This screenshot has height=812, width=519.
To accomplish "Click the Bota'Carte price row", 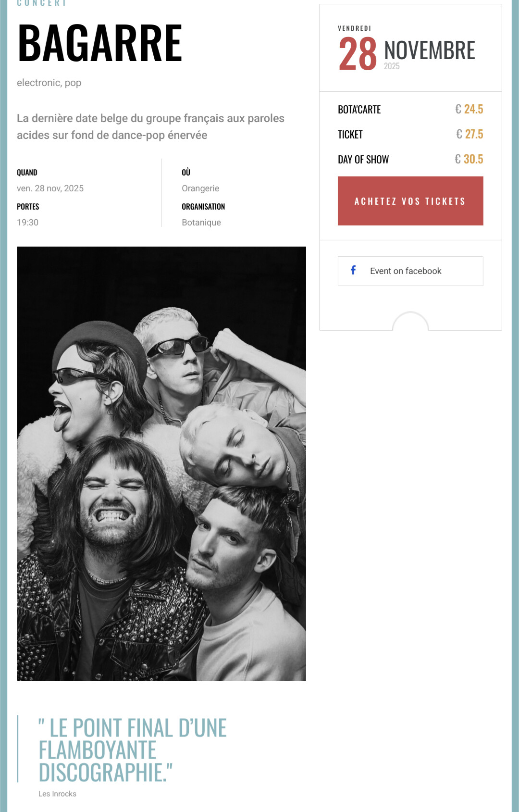I will [410, 110].
